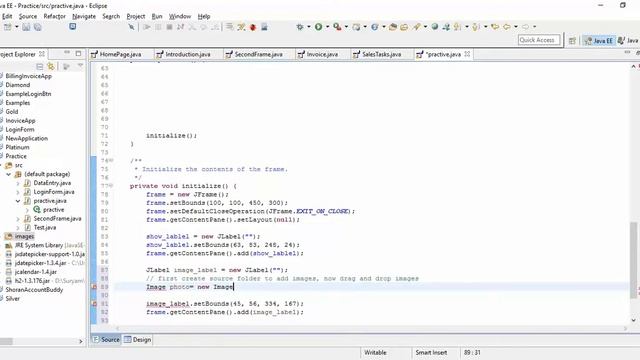Select the images folder in the tree
The image size is (640, 360).
pyautogui.click(x=24, y=236)
